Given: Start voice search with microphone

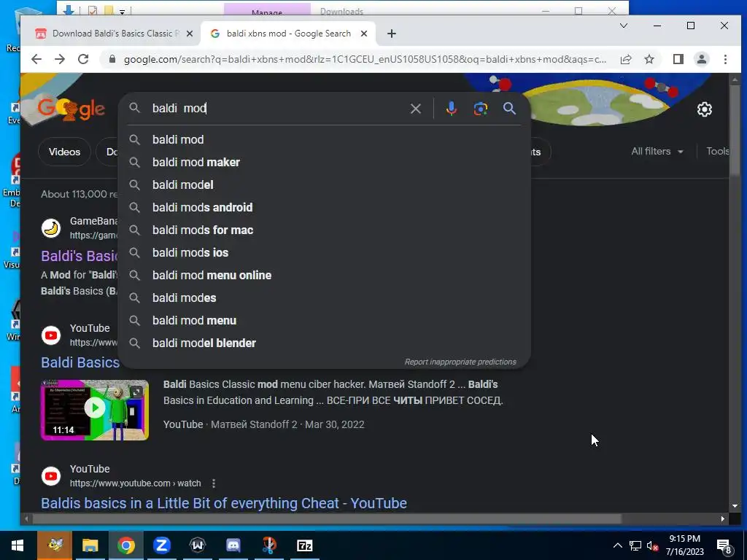Looking at the screenshot, I should 451,109.
